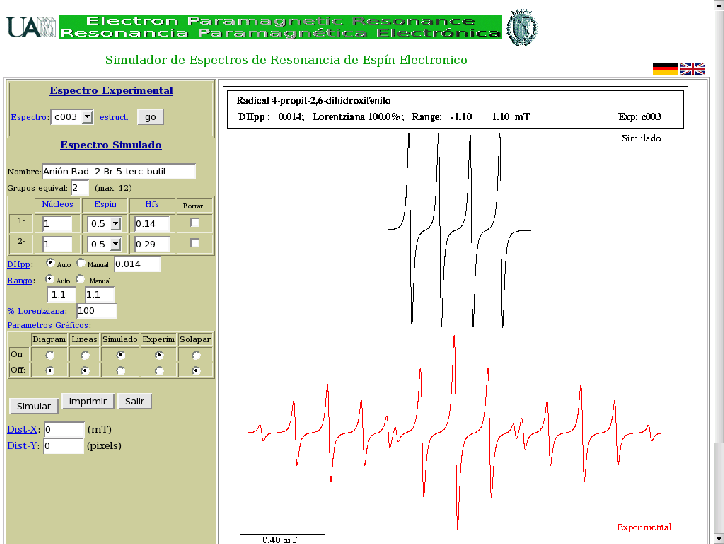Click the UA university logo
Image resolution: width=724 pixels, height=544 pixels.
pos(31,27)
